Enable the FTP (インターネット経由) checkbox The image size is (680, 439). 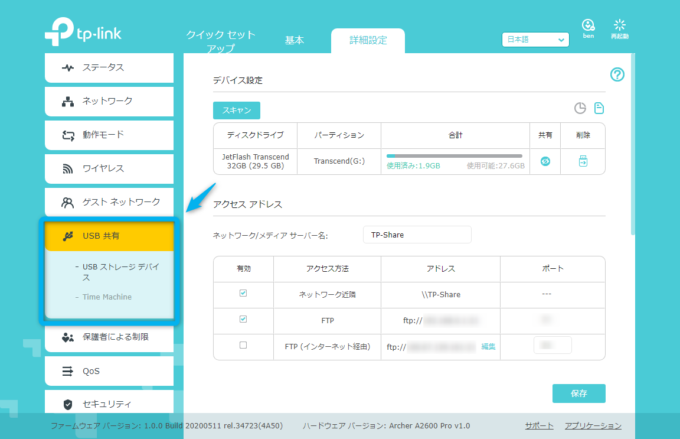243,345
